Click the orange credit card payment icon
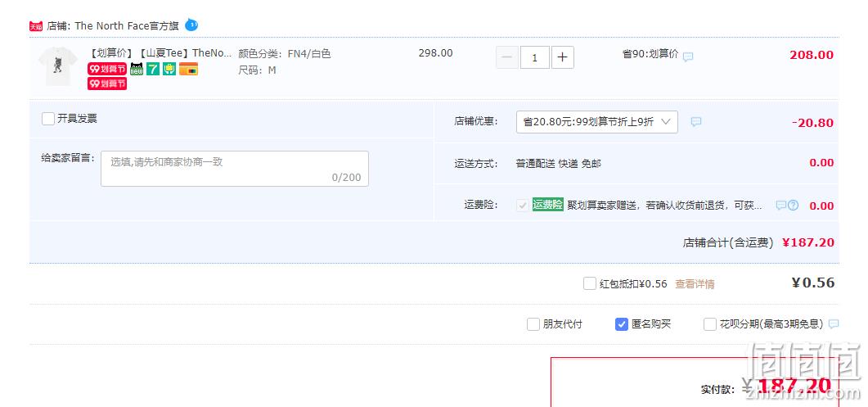Image resolution: width=868 pixels, height=407 pixels. tap(188, 70)
